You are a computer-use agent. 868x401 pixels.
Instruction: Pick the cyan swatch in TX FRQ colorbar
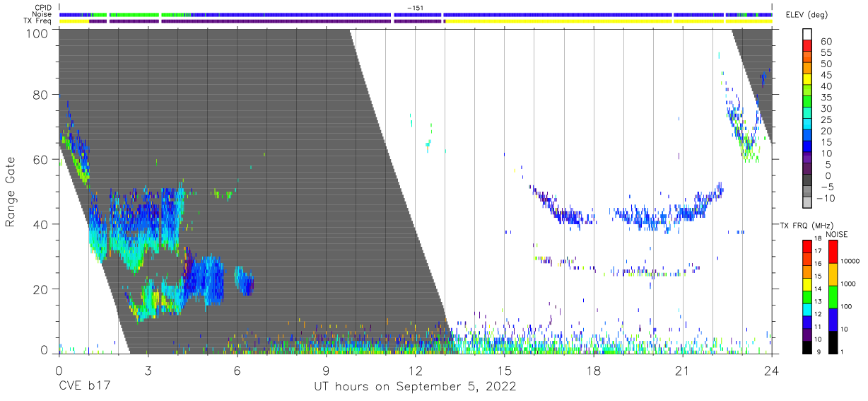coord(807,310)
